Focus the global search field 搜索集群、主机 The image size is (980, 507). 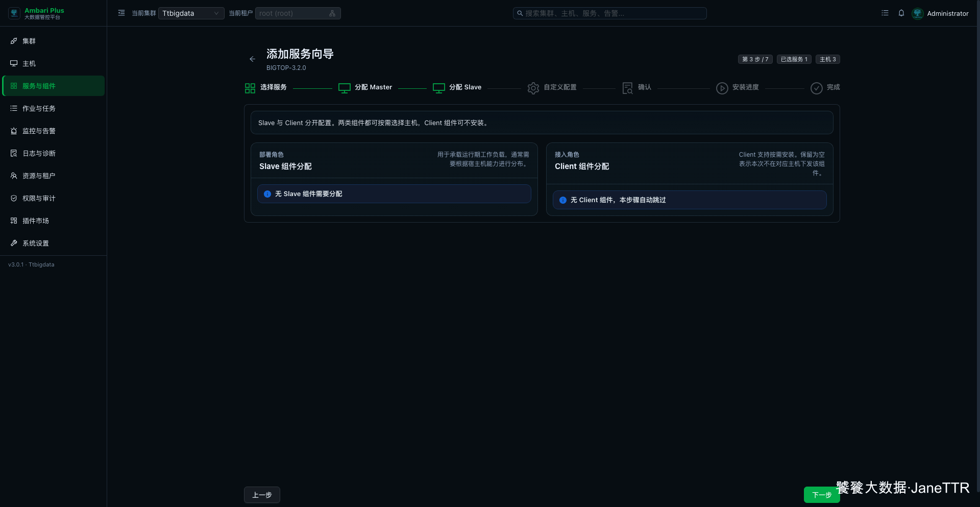coord(610,13)
